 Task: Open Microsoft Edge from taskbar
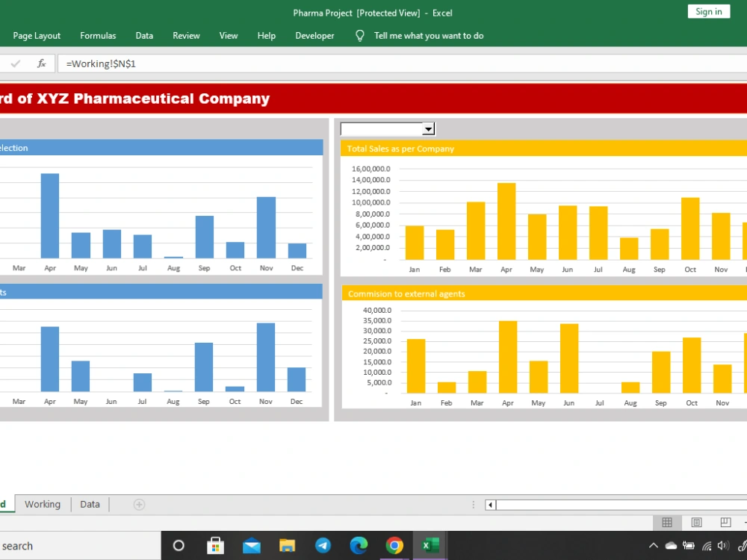point(359,545)
